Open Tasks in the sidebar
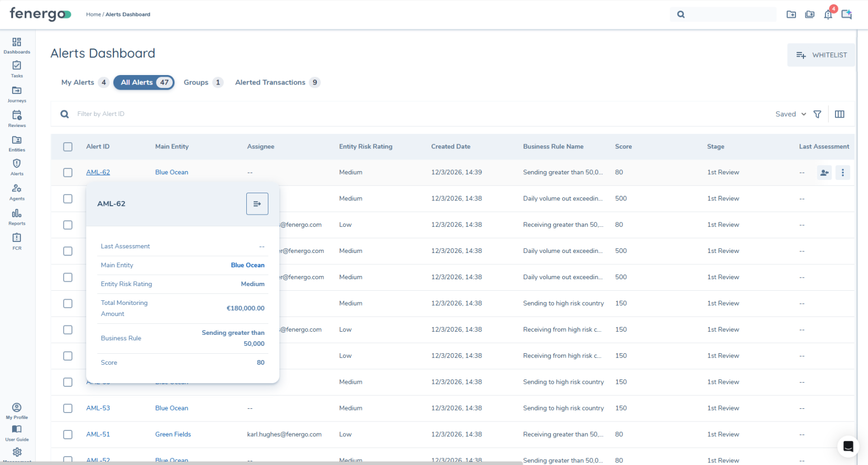This screenshot has width=868, height=465. 17,69
